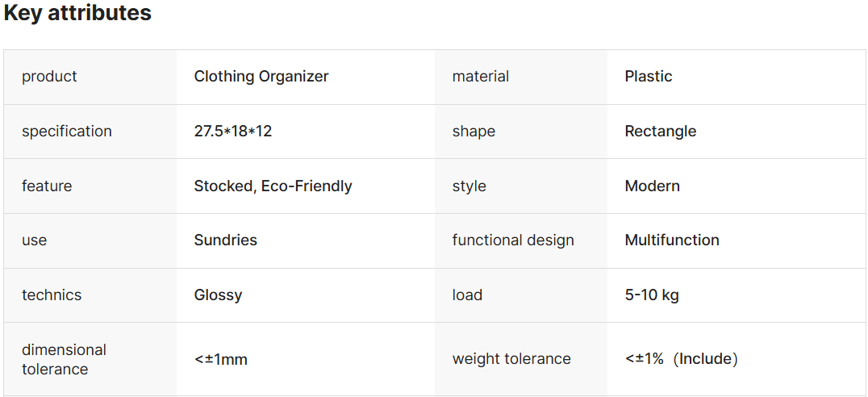The width and height of the screenshot is (868, 397).
Task: Click the Plastic material value
Action: click(x=649, y=77)
